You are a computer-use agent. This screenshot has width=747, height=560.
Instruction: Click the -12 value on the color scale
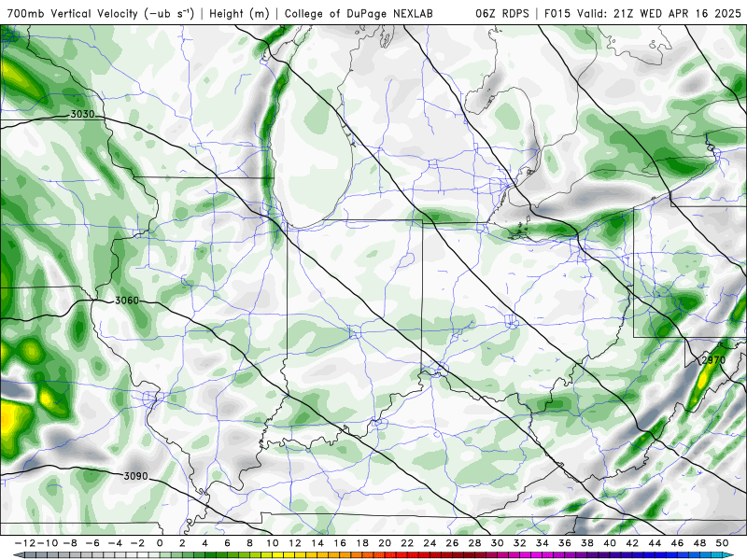[26, 543]
